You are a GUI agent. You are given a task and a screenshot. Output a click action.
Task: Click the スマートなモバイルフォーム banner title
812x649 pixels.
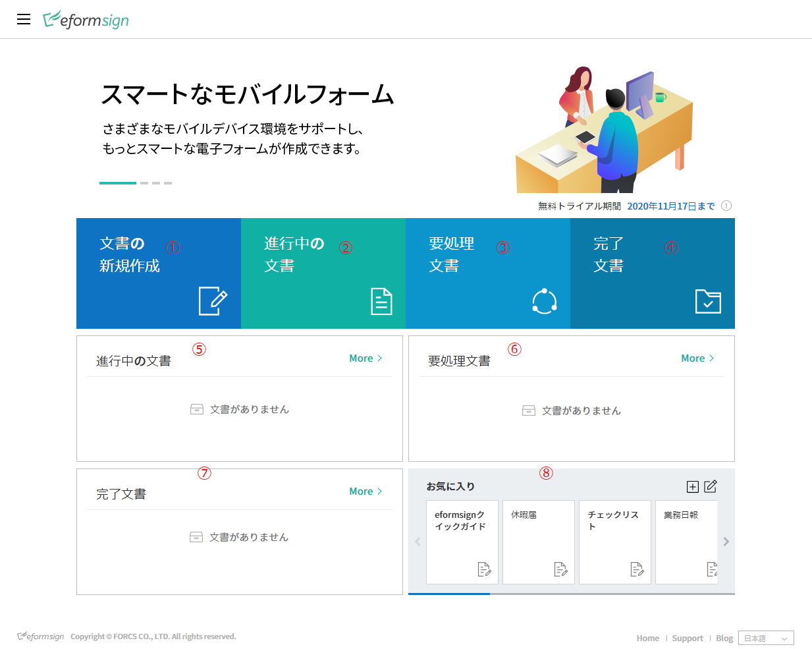click(248, 94)
